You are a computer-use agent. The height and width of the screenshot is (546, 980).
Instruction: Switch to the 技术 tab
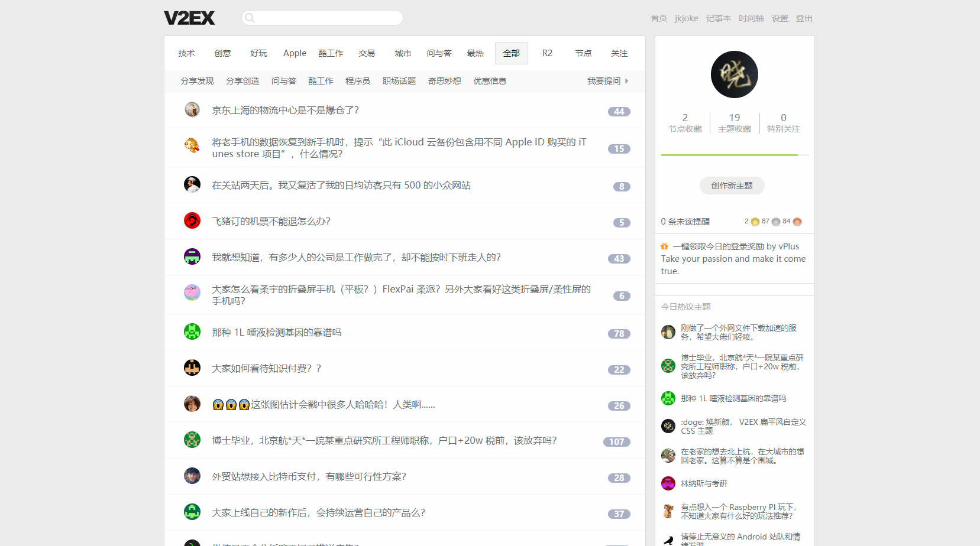186,53
